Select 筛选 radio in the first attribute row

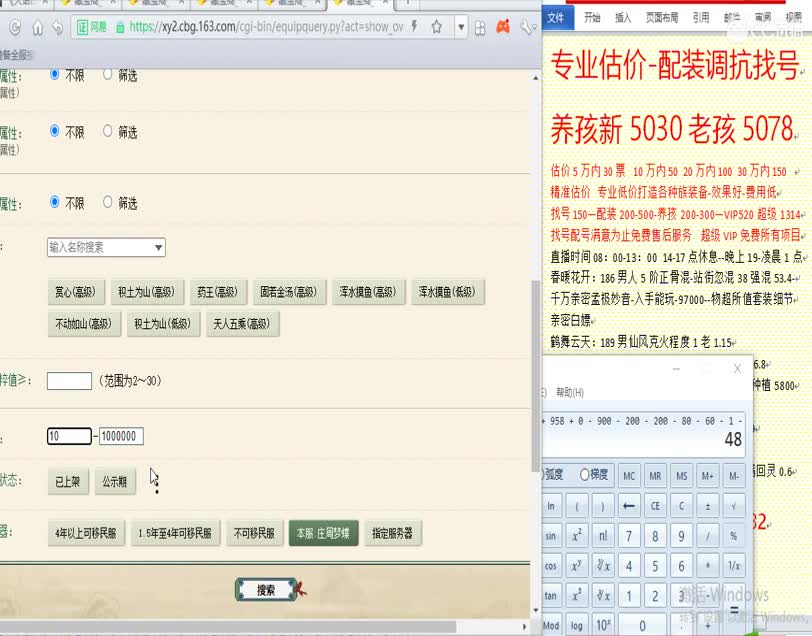coord(107,74)
